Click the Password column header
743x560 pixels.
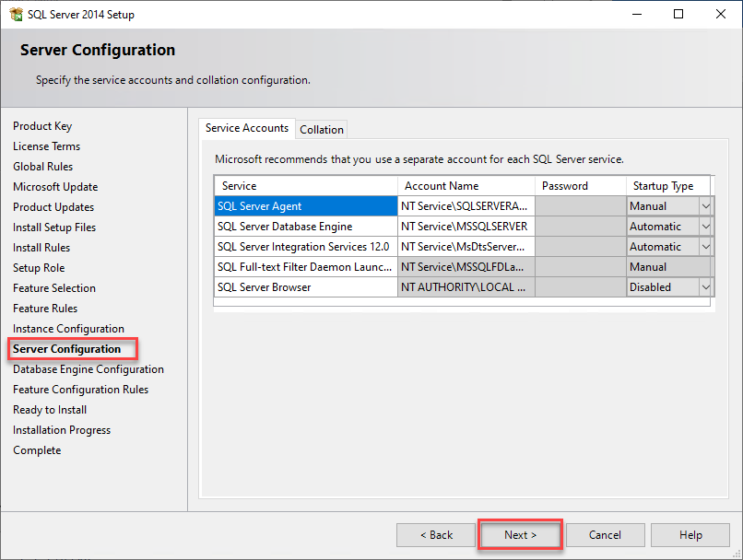click(581, 186)
